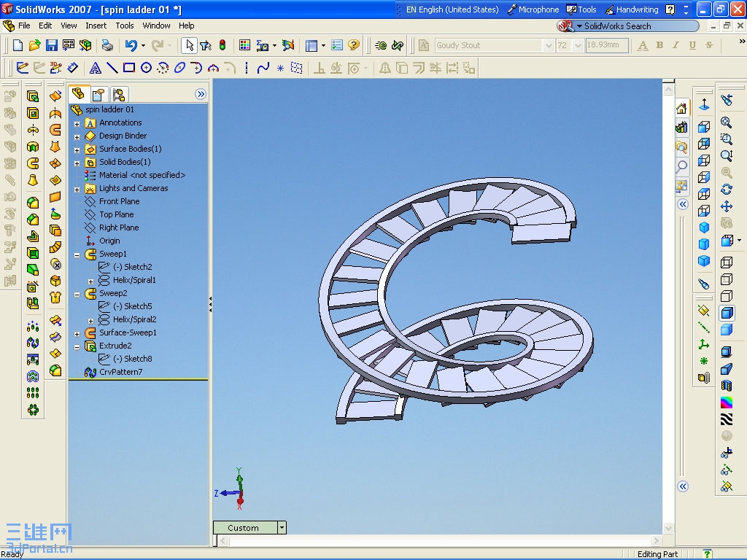Click the Rebuild traffic light icon
This screenshot has height=560, width=747.
(222, 45)
